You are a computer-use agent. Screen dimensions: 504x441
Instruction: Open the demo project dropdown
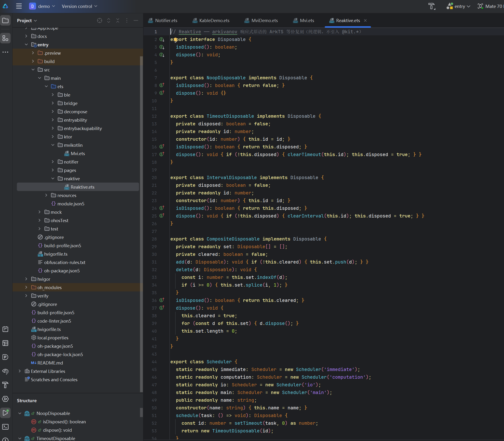(x=42, y=6)
